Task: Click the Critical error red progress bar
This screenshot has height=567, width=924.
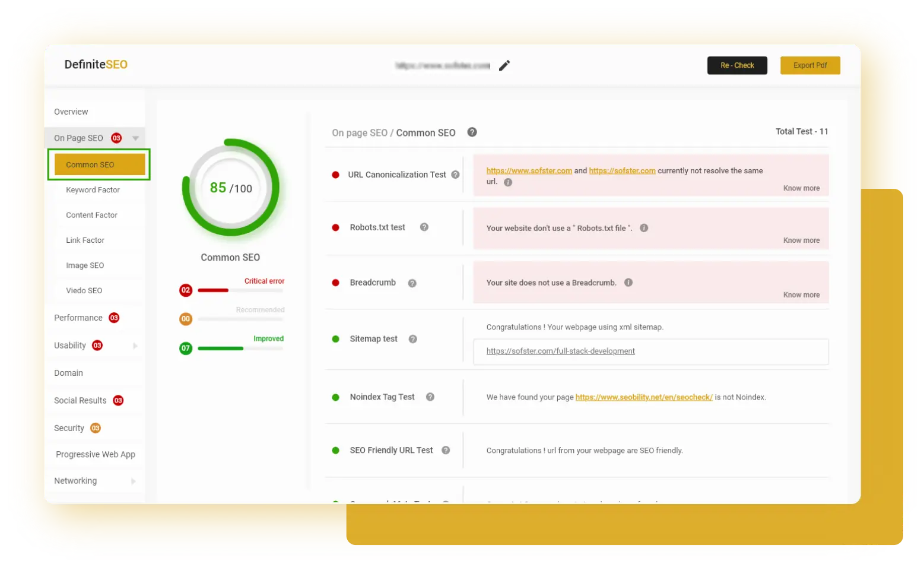Action: (x=213, y=290)
